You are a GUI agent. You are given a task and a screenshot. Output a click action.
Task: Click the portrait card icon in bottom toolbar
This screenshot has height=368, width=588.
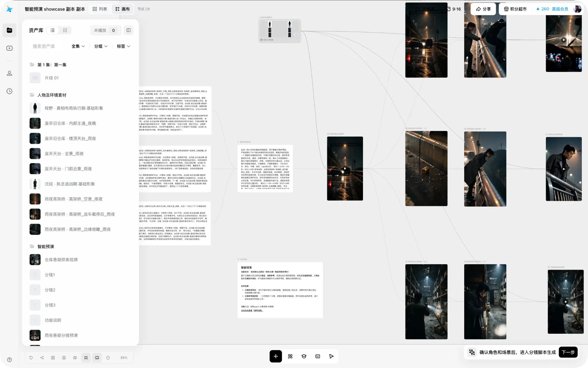tap(64, 358)
